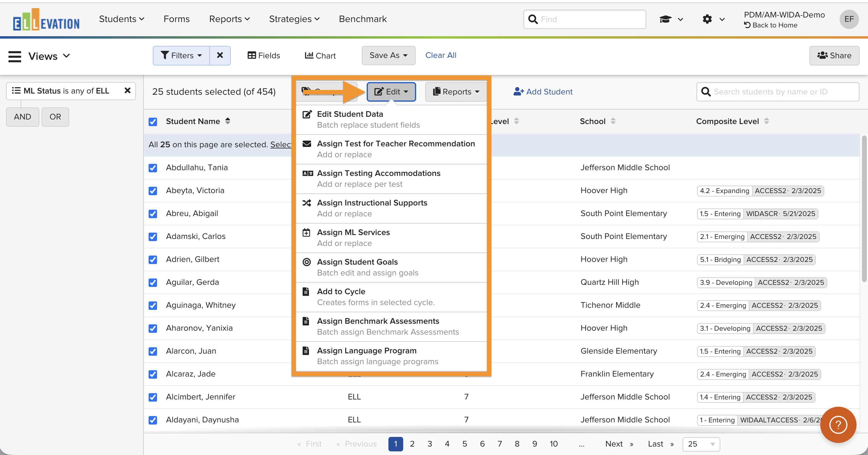Open the orange help question mark

tap(838, 425)
